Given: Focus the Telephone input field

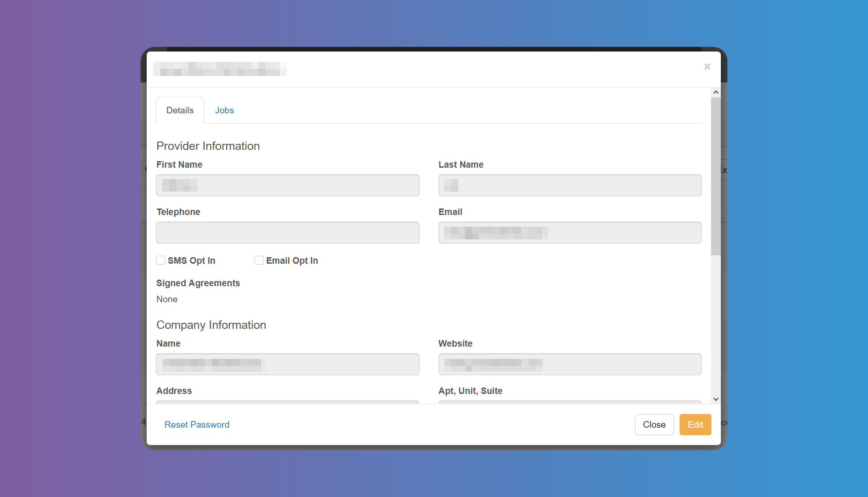Looking at the screenshot, I should tap(288, 232).
